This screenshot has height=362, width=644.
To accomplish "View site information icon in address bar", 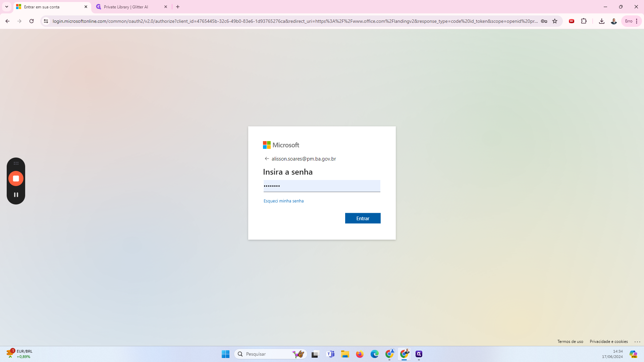I will pos(46,21).
